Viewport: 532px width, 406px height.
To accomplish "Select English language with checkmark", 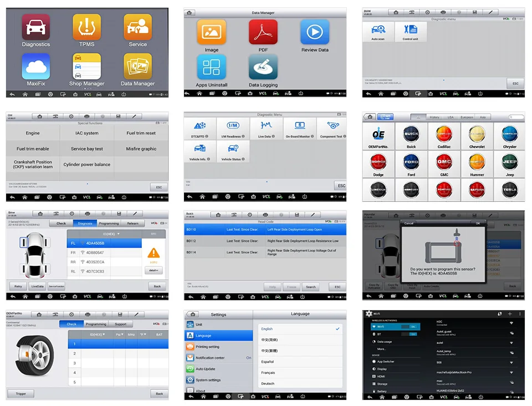I will coord(300,328).
